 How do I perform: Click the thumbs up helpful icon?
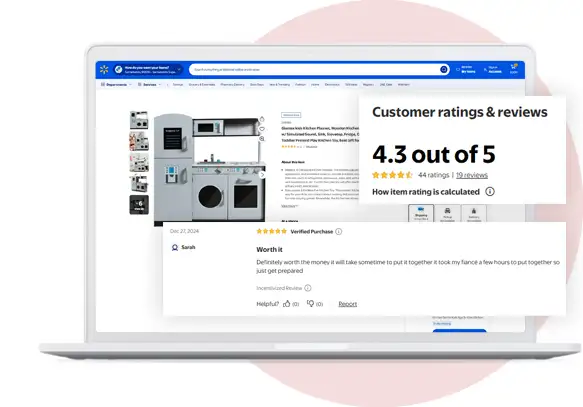click(287, 304)
